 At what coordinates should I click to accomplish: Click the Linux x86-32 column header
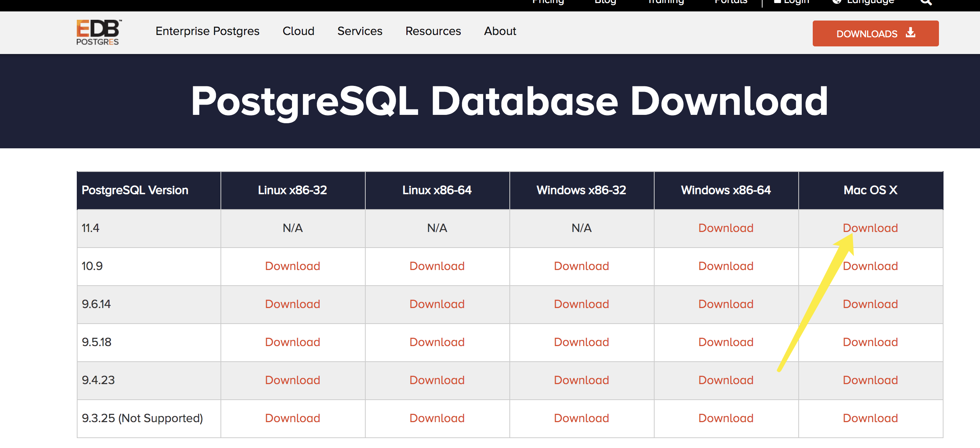[293, 190]
